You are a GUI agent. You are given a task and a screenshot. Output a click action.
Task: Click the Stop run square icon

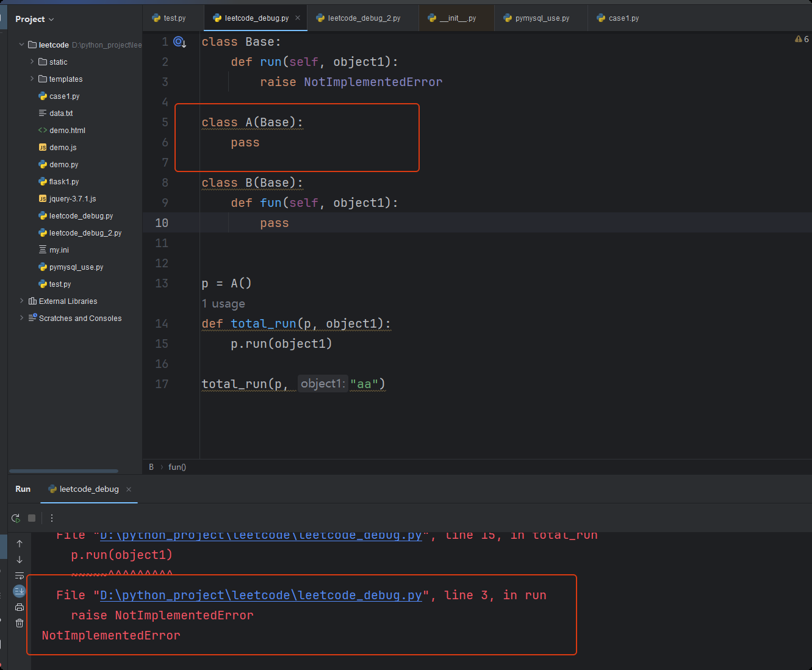(32, 518)
